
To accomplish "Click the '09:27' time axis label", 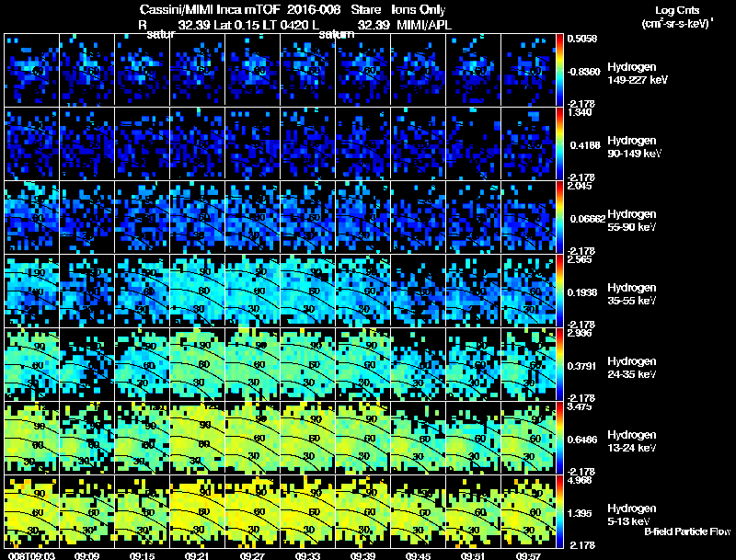I will point(252,556).
